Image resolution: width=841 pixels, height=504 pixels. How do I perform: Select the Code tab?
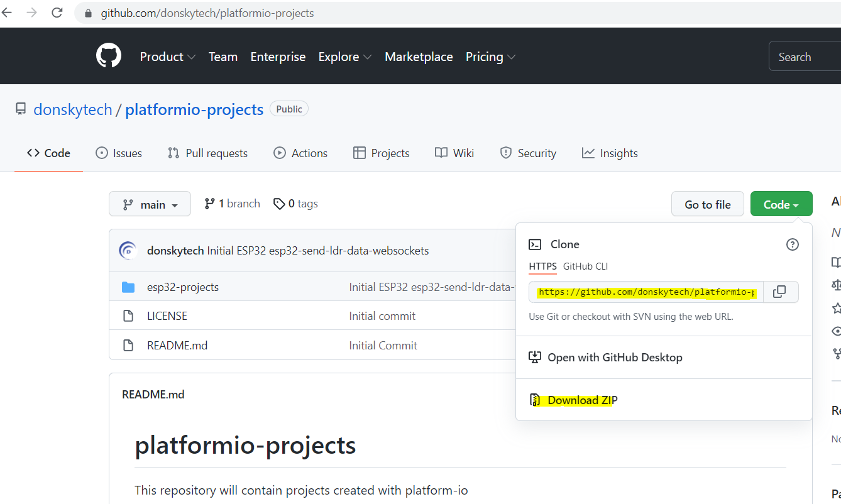(x=48, y=153)
